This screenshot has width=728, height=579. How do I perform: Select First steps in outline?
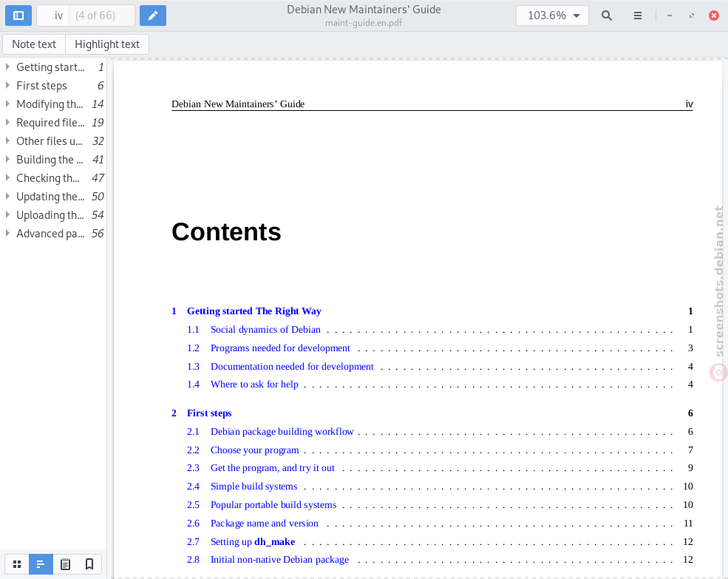pyautogui.click(x=54, y=86)
